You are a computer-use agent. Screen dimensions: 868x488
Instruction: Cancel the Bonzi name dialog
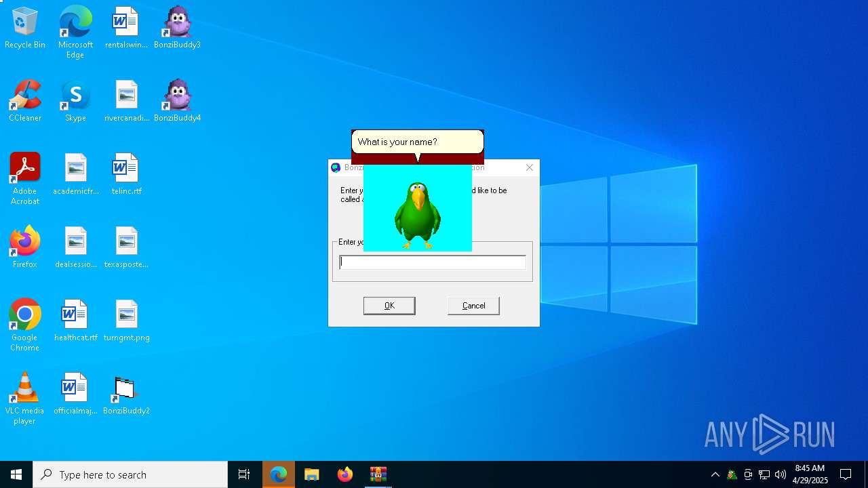point(473,306)
